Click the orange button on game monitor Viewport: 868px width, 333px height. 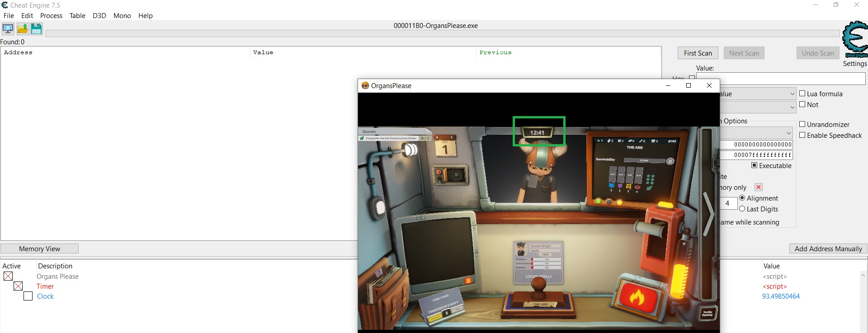[468, 281]
